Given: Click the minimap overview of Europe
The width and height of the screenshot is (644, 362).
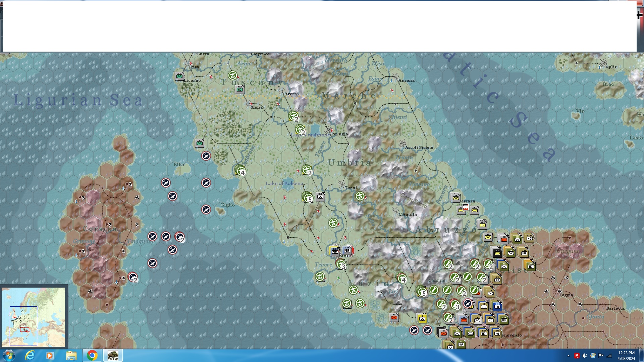Looking at the screenshot, I should pyautogui.click(x=34, y=317).
